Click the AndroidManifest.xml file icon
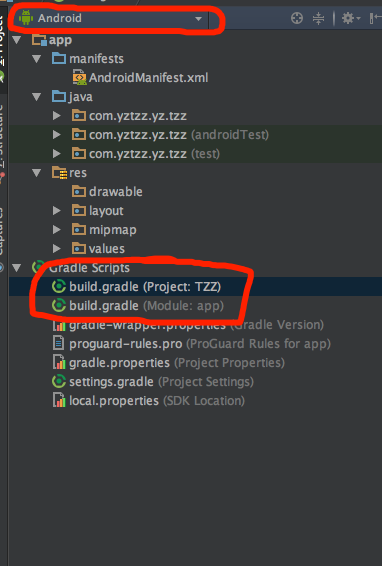Image resolution: width=382 pixels, height=566 pixels. pos(80,78)
